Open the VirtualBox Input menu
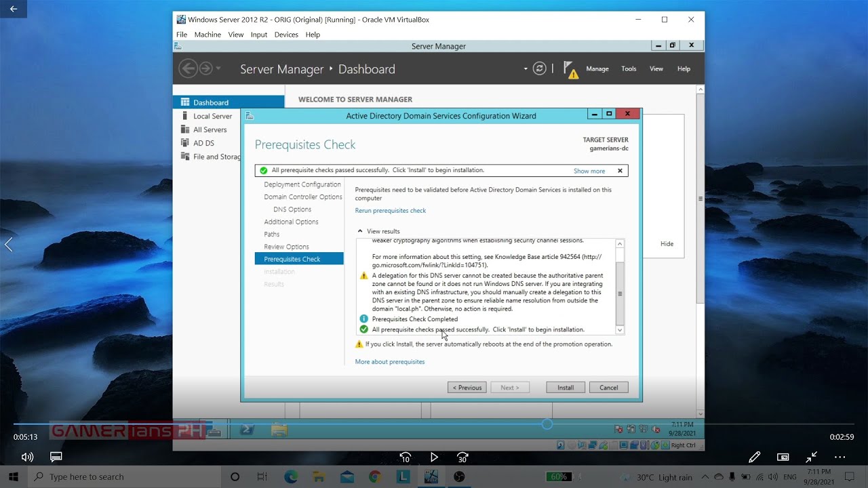This screenshot has height=488, width=868. click(258, 35)
